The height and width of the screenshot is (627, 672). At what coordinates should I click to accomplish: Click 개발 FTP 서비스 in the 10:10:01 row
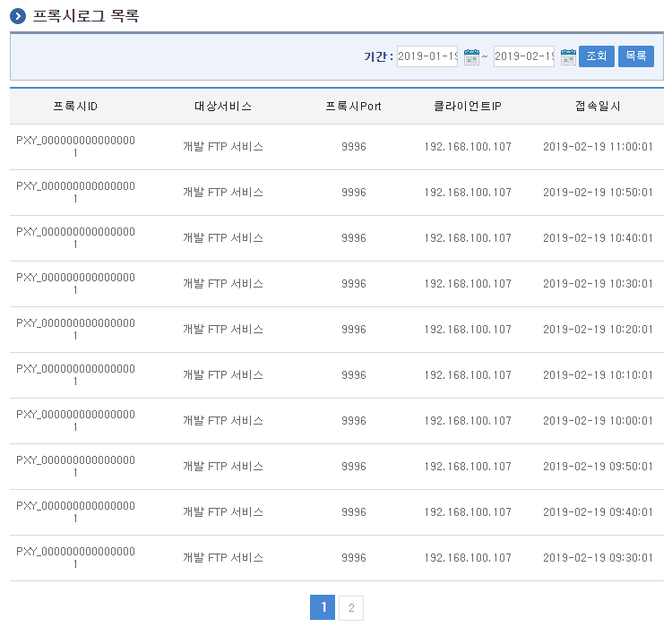[x=223, y=375]
